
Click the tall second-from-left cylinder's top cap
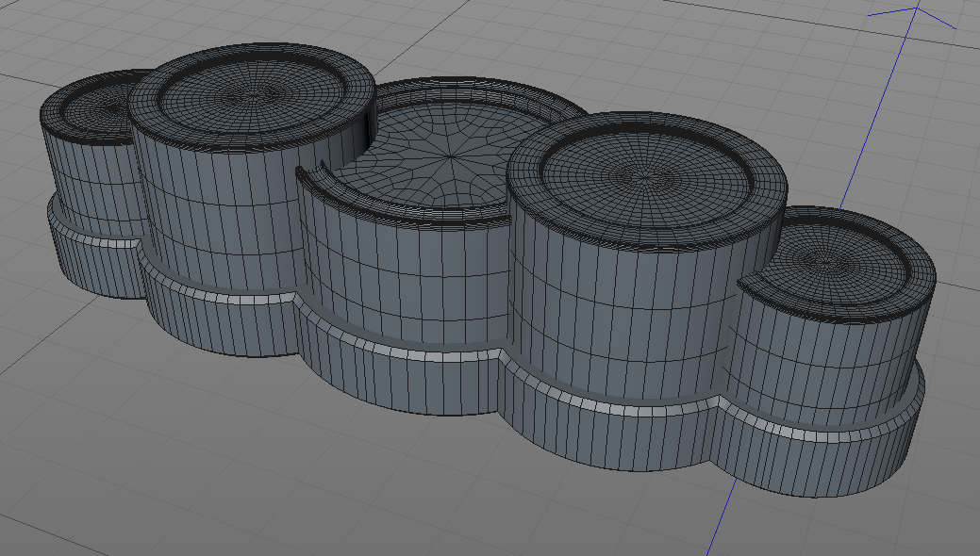coord(253,96)
